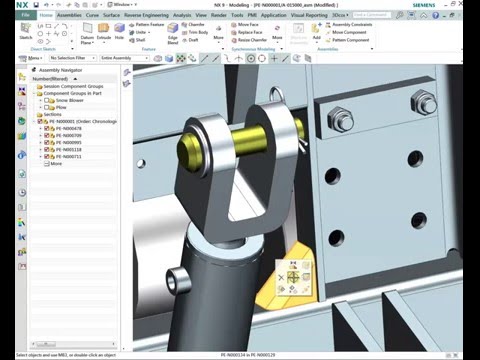Select the Hole feature tool
The height and width of the screenshot is (360, 480).
pos(119,32)
